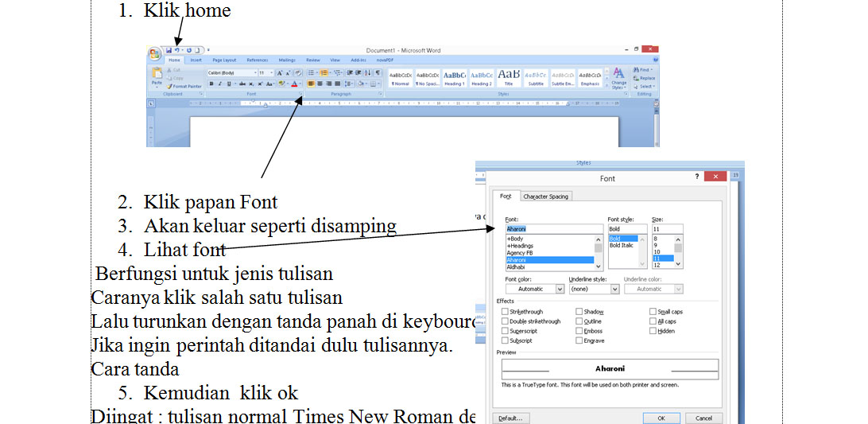Enable Outline effect checkbox
The height and width of the screenshot is (424, 868).
click(x=579, y=321)
